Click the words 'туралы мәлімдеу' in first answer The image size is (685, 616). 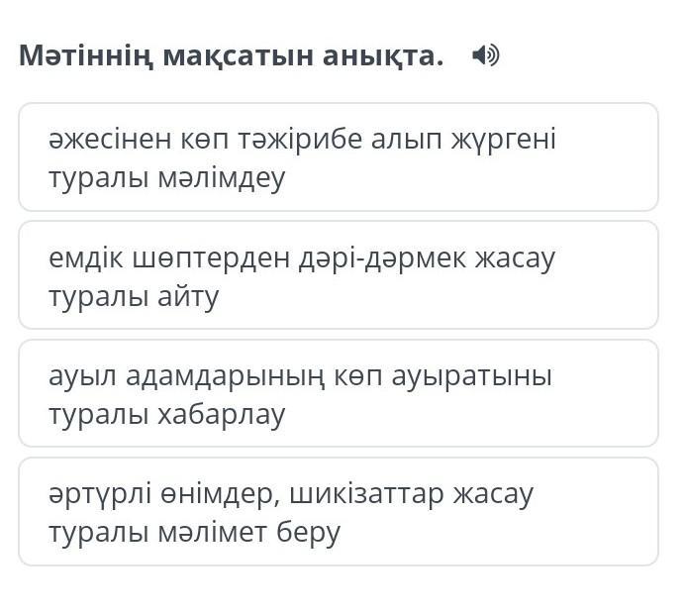(x=167, y=178)
